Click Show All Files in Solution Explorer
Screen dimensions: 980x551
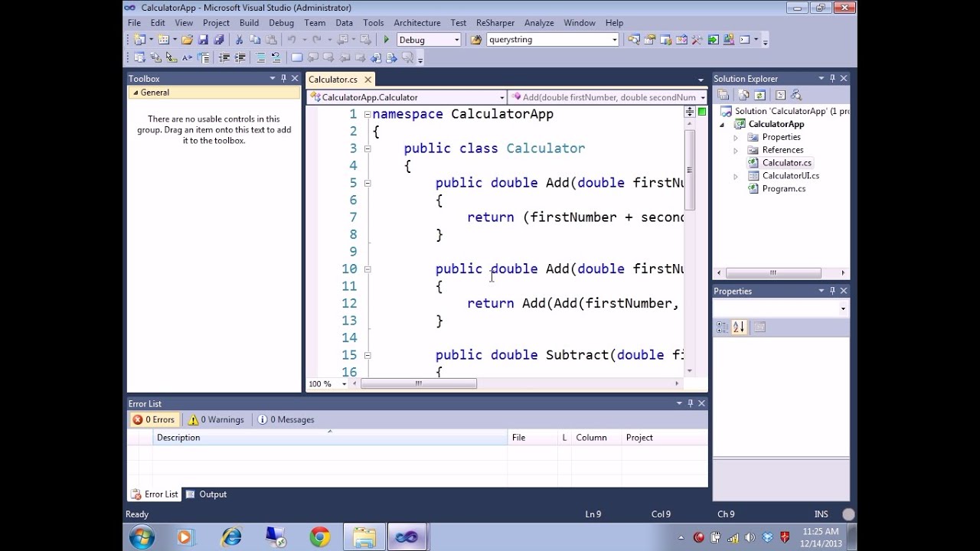click(743, 95)
